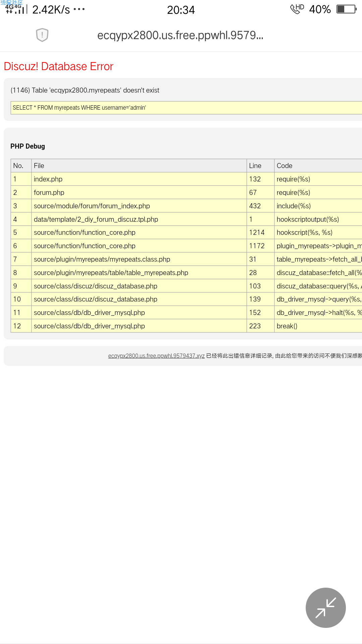This screenshot has height=644, width=362.
Task: Tap the include(%s) code cell
Action: click(x=318, y=206)
